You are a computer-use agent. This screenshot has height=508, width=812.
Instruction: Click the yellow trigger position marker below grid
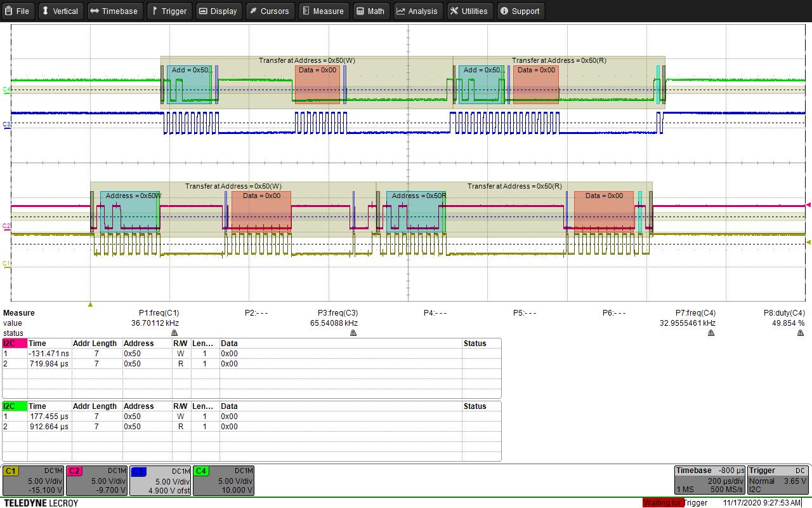point(89,304)
